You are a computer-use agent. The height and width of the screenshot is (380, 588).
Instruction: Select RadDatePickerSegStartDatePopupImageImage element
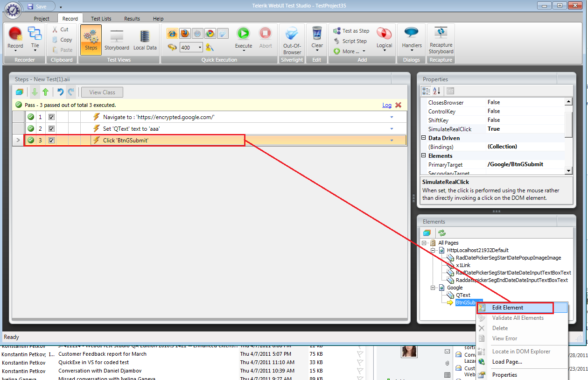(508, 258)
